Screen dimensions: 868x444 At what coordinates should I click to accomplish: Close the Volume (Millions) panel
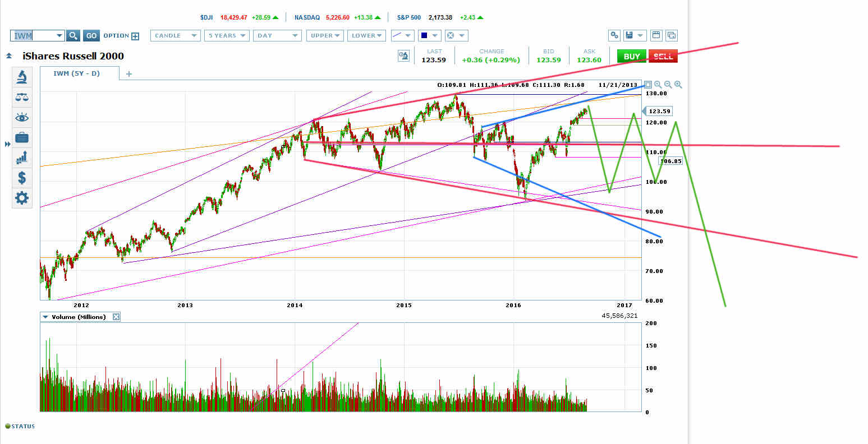116,317
